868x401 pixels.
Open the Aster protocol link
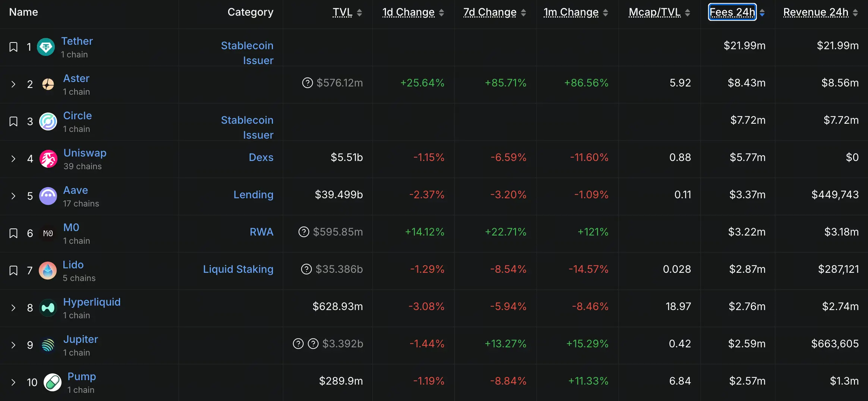pos(76,78)
